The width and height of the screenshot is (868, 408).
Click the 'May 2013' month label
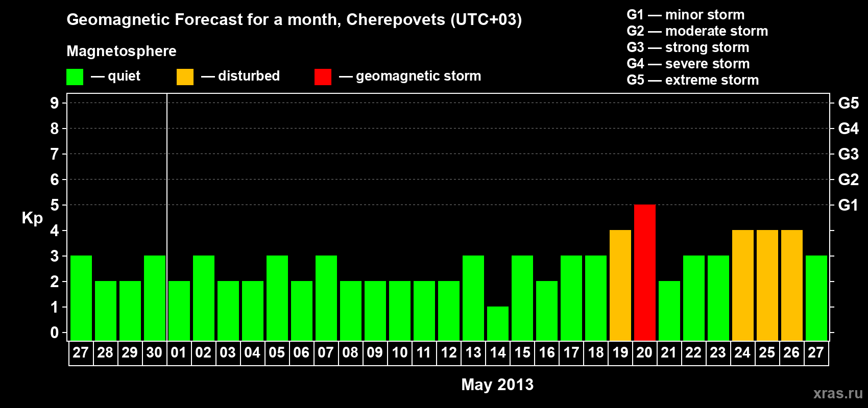tap(497, 385)
